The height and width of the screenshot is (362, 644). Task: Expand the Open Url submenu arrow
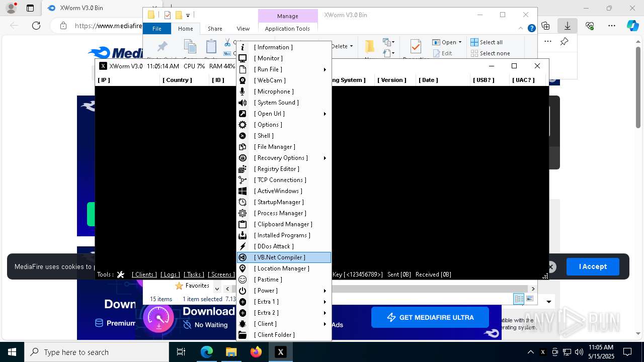pyautogui.click(x=325, y=114)
